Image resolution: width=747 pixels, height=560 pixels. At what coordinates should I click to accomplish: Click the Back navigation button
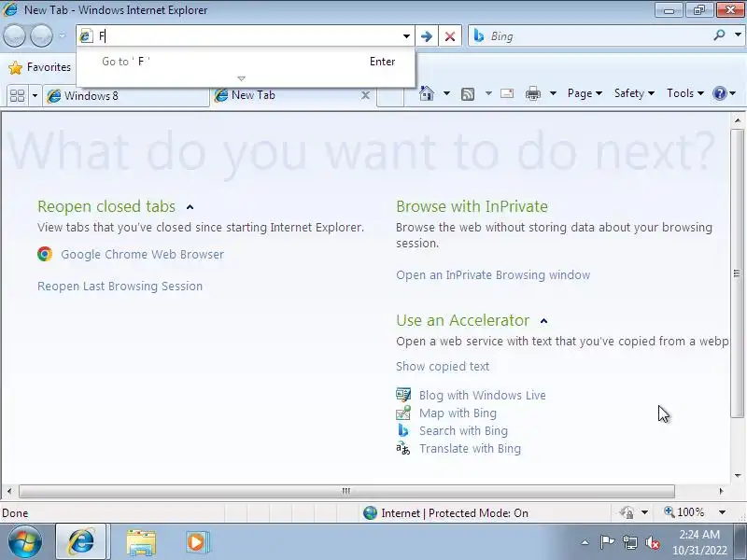click(x=14, y=35)
